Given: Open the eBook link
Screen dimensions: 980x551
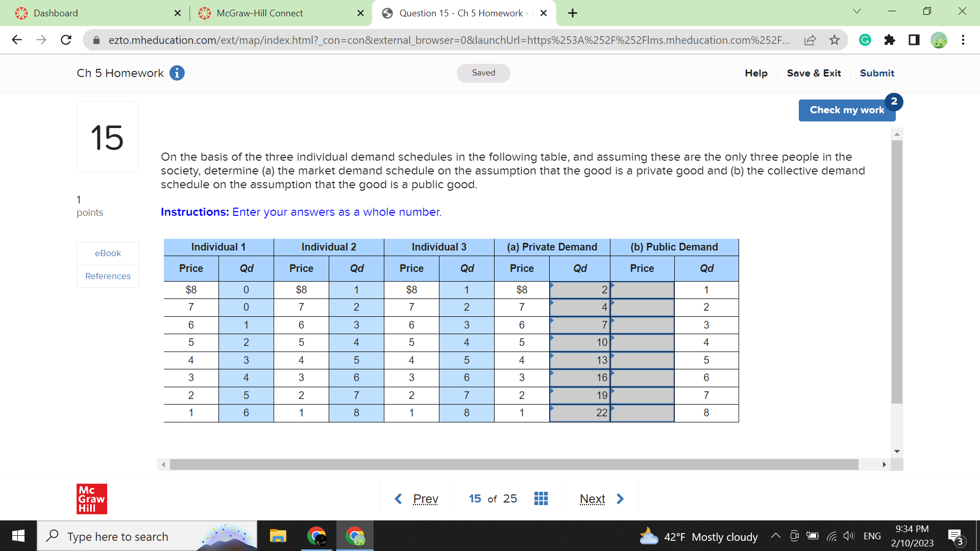Looking at the screenshot, I should [107, 253].
